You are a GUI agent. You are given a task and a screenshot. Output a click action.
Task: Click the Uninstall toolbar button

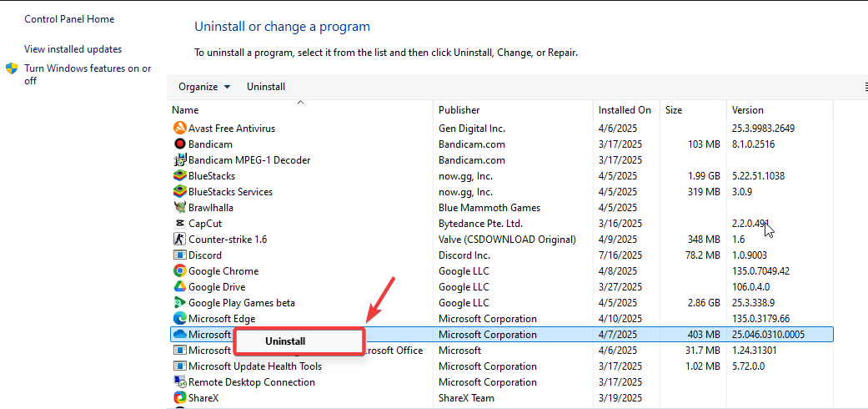[266, 87]
